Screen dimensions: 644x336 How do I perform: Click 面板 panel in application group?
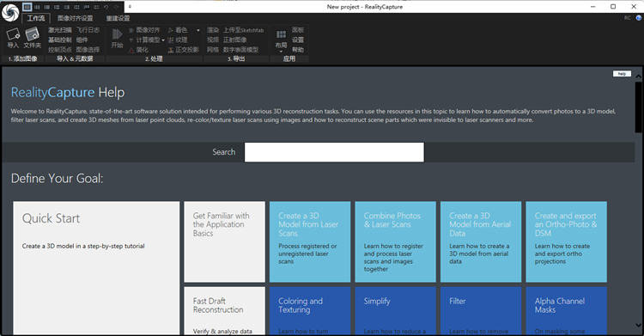tap(298, 30)
